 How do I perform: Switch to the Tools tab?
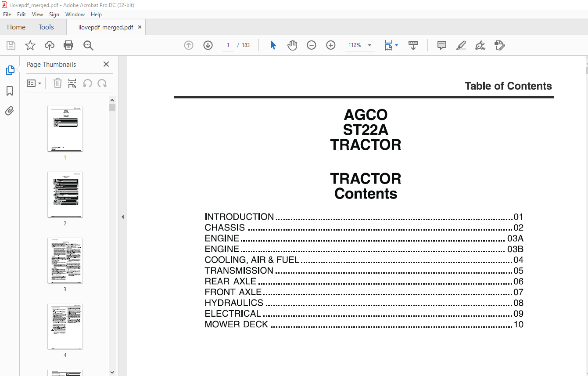pyautogui.click(x=46, y=27)
